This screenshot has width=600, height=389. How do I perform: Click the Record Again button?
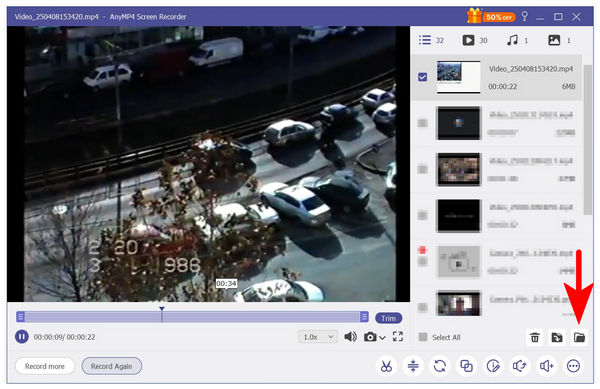point(111,366)
